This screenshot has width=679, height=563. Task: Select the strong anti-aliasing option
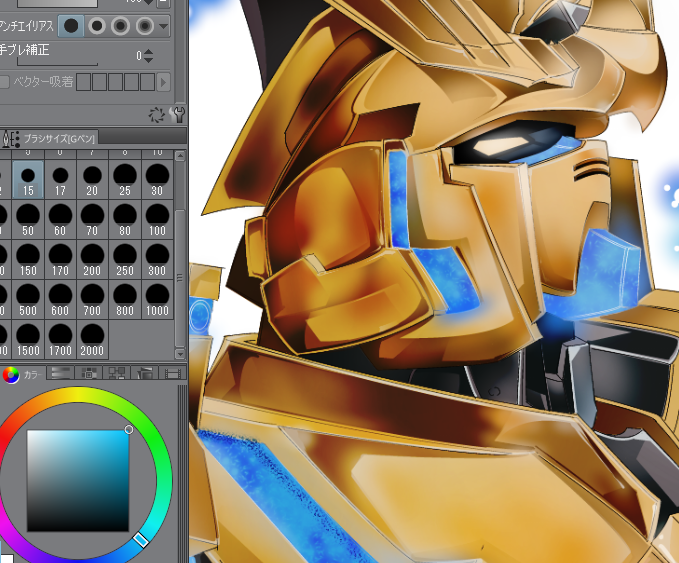pos(145,26)
